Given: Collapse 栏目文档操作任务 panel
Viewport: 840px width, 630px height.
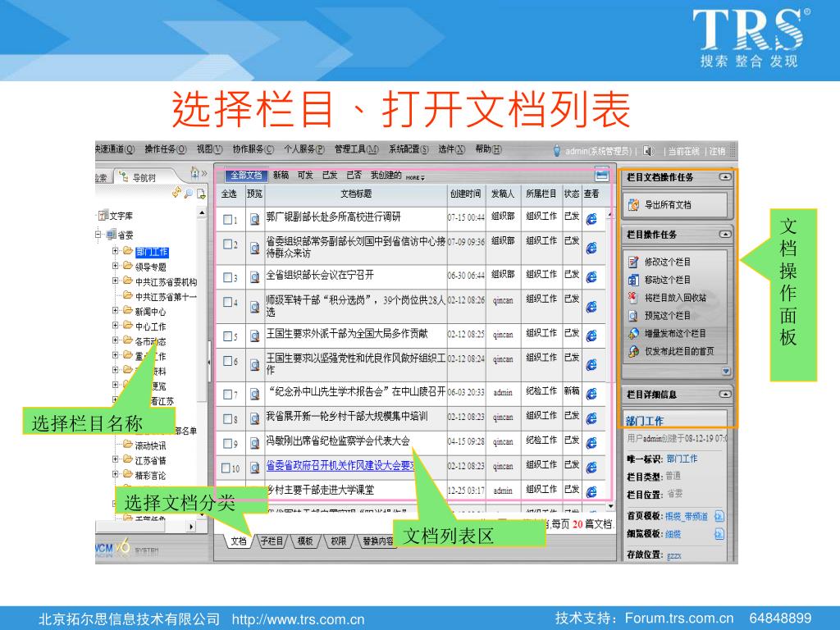Looking at the screenshot, I should point(725,177).
